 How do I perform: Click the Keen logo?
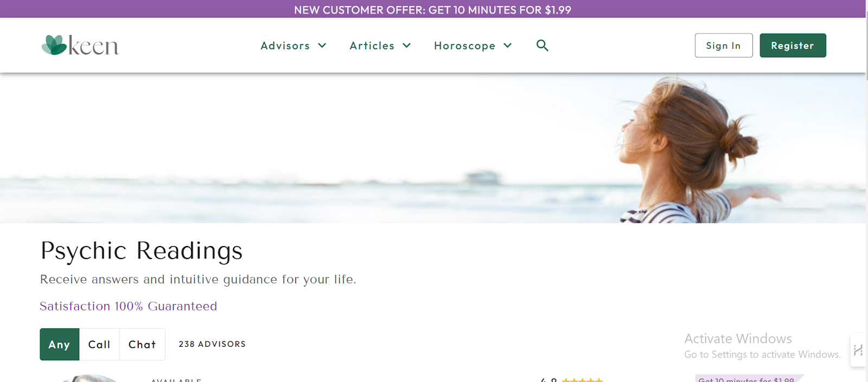(x=80, y=46)
